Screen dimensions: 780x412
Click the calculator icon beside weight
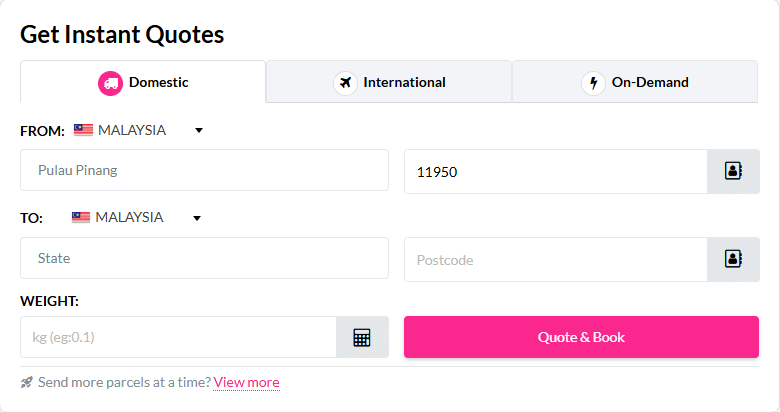click(x=362, y=338)
